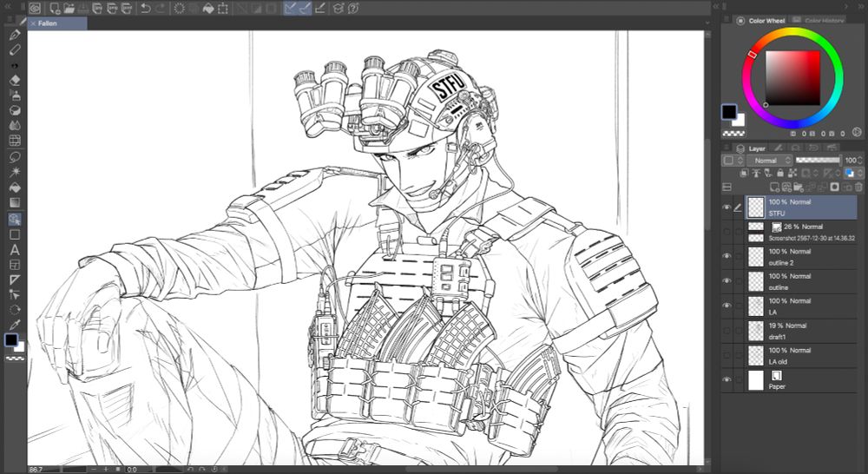Image resolution: width=868 pixels, height=474 pixels.
Task: Toggle snap to grid
Action: 319,8
